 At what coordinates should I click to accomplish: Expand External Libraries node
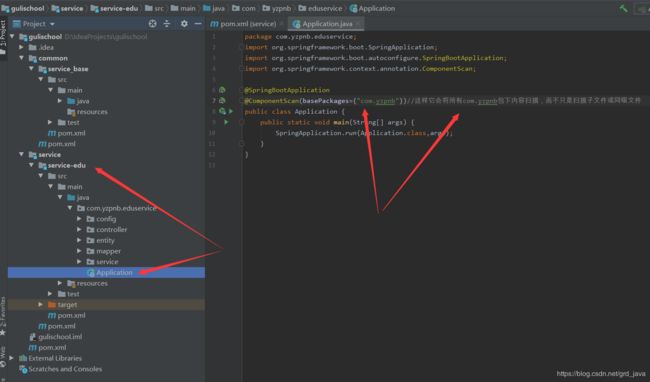(12, 358)
